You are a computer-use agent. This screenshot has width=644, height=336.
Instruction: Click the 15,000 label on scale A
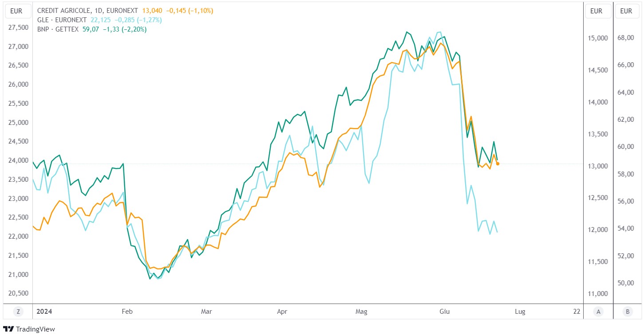[x=597, y=38]
